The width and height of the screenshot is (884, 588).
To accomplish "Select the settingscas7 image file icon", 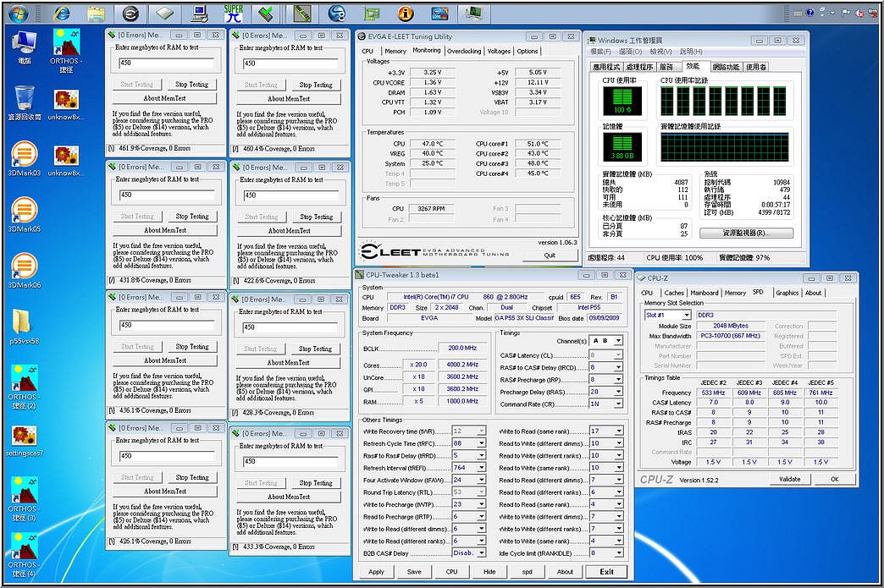I will point(25,441).
